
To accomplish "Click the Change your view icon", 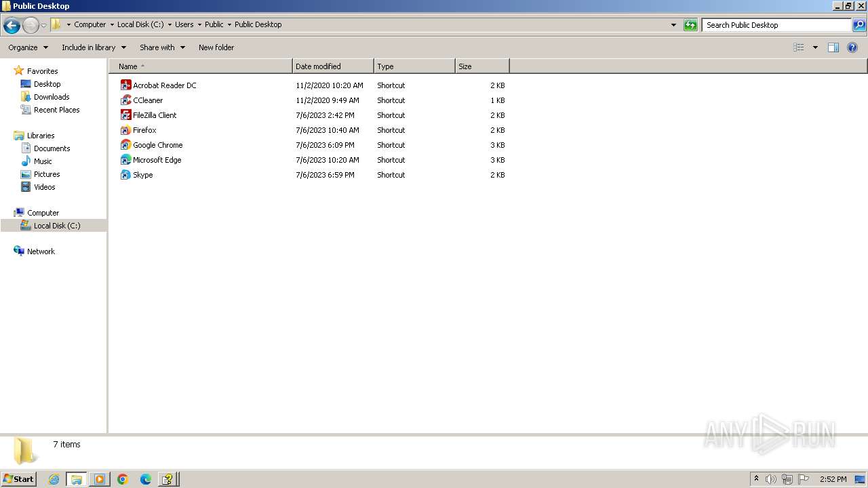I will pos(799,47).
